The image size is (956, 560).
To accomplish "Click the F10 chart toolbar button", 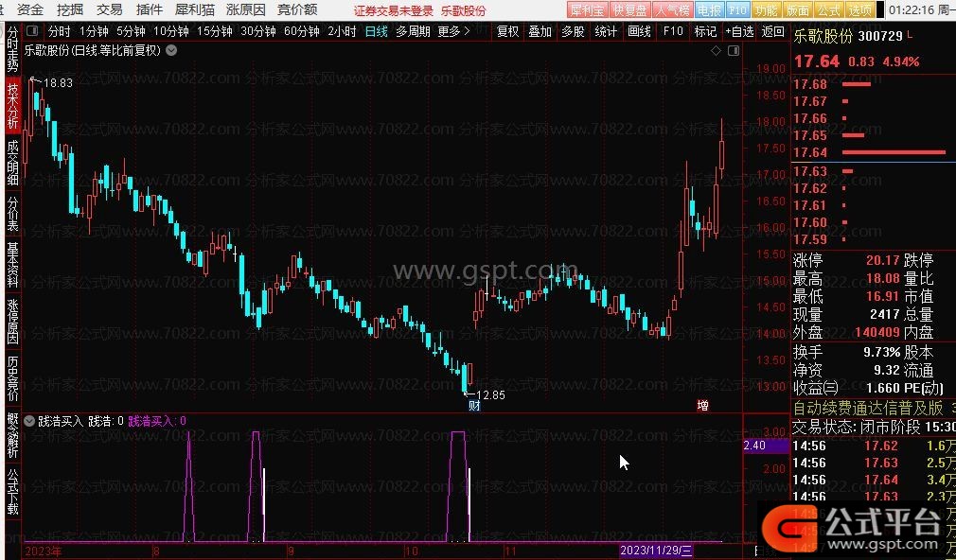I will [x=673, y=31].
